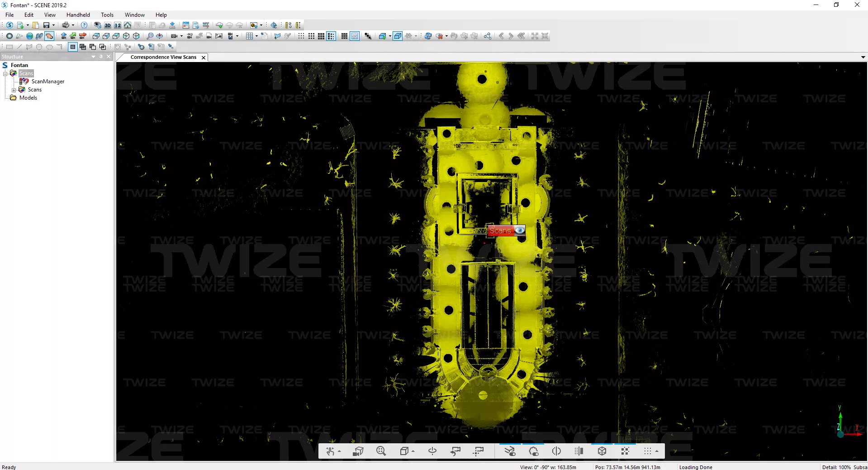
Task: Click the home view icon
Action: coord(128,25)
